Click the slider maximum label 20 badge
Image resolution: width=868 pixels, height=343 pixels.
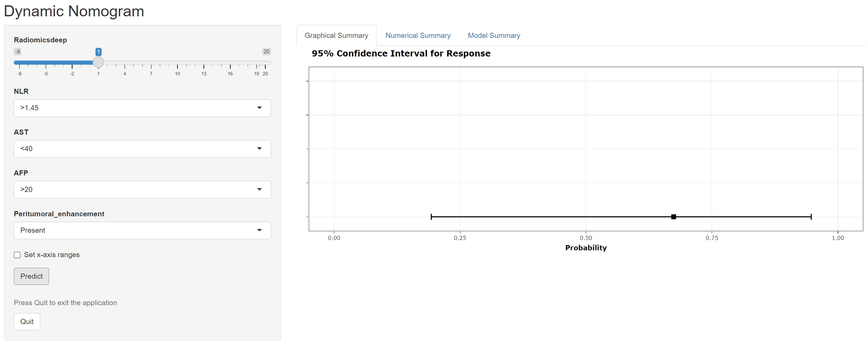coord(266,52)
